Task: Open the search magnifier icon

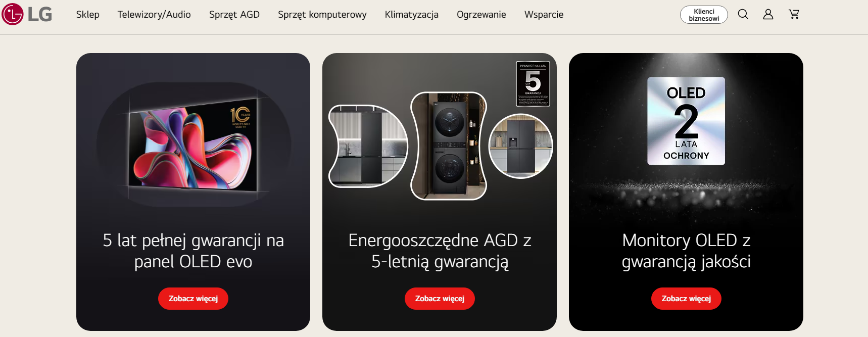Action: (x=743, y=14)
